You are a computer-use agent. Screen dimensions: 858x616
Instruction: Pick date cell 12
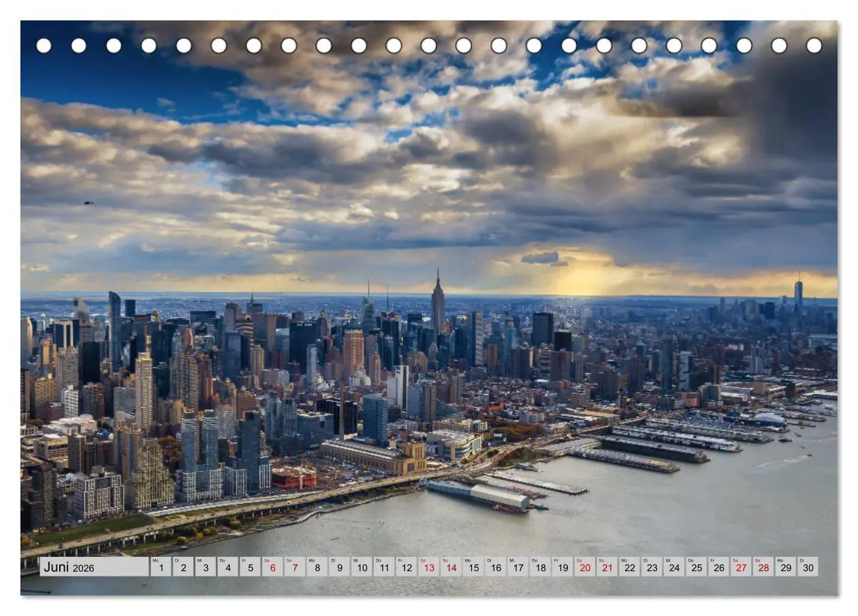click(x=407, y=567)
